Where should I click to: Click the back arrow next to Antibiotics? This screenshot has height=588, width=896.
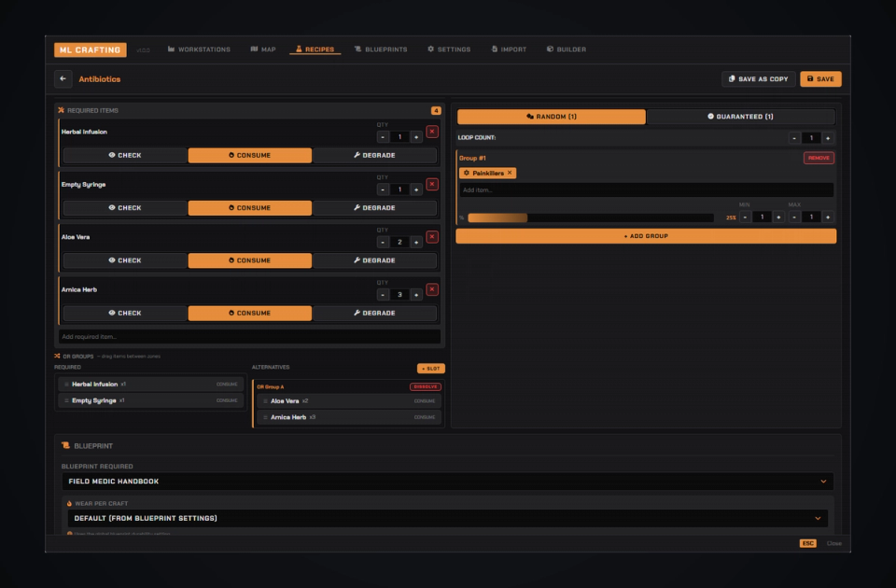tap(63, 78)
